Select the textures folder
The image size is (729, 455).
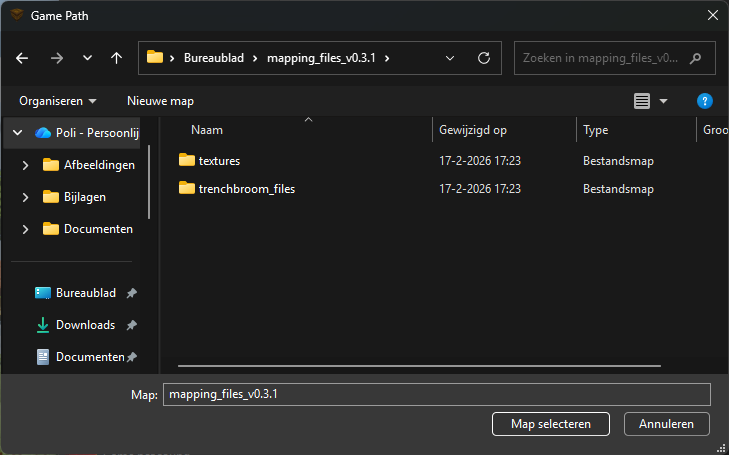pos(219,161)
